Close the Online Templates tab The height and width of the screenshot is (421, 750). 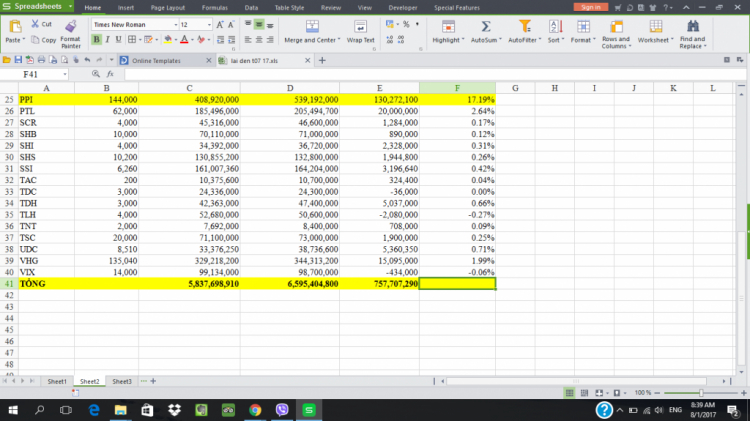point(209,60)
